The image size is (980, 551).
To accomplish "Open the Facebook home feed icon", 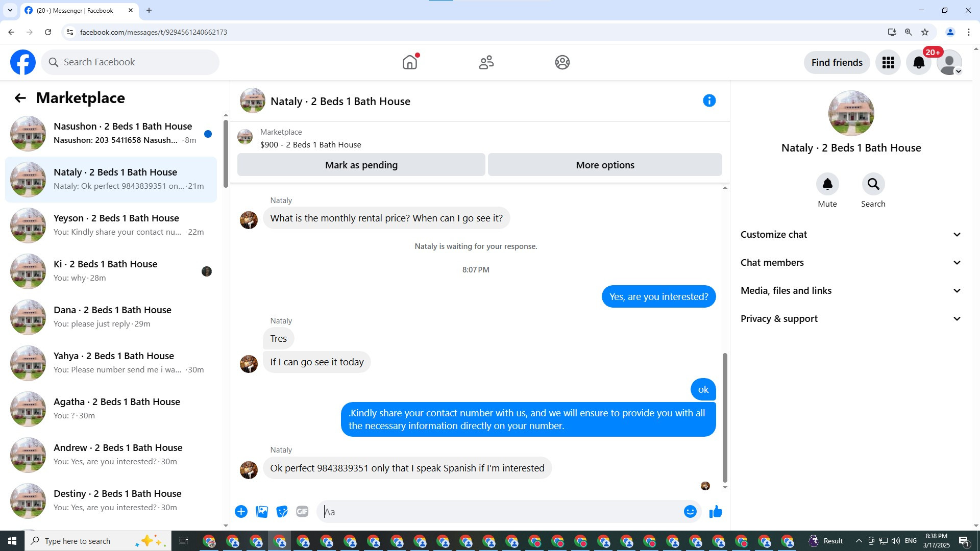I will (x=410, y=62).
